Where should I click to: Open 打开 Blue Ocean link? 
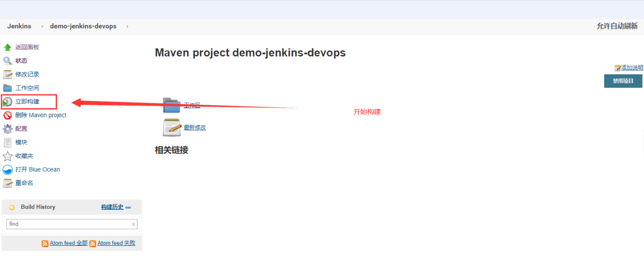(x=38, y=169)
